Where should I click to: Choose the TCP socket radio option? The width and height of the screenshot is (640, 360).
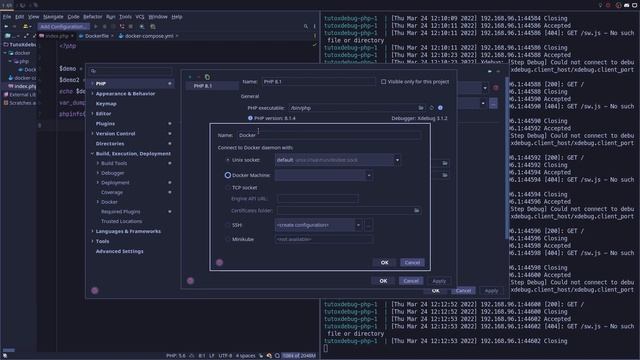tap(228, 188)
